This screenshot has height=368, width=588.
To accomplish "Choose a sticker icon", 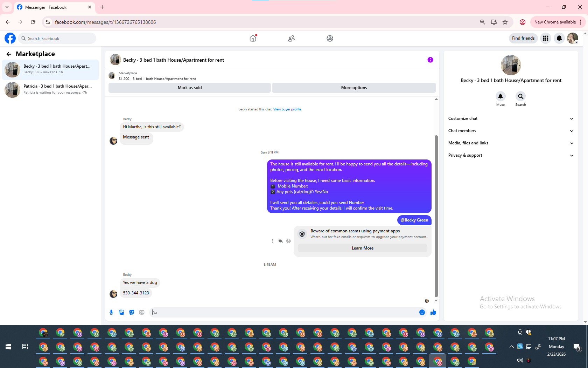I will pos(132,312).
